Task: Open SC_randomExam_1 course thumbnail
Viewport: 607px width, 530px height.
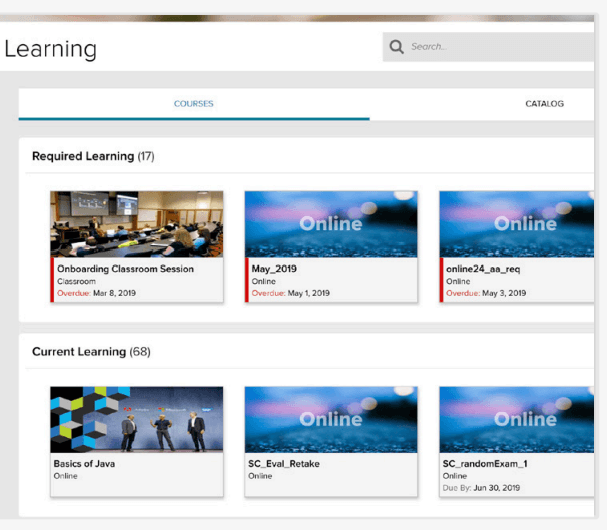Action: tap(517, 420)
